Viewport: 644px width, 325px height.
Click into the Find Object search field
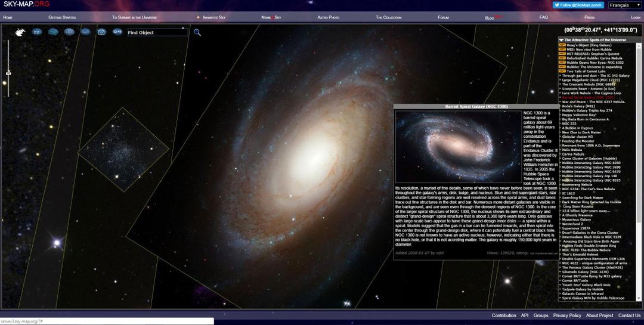(x=157, y=32)
